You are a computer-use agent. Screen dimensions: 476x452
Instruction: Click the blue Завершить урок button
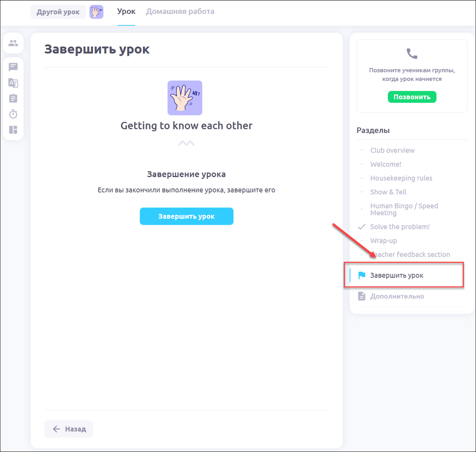pyautogui.click(x=186, y=216)
